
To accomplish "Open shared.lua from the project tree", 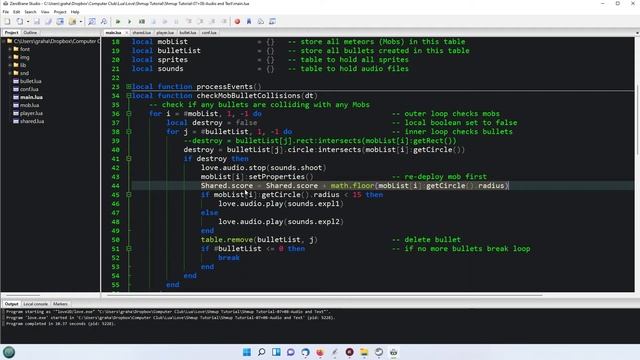I will point(32,121).
